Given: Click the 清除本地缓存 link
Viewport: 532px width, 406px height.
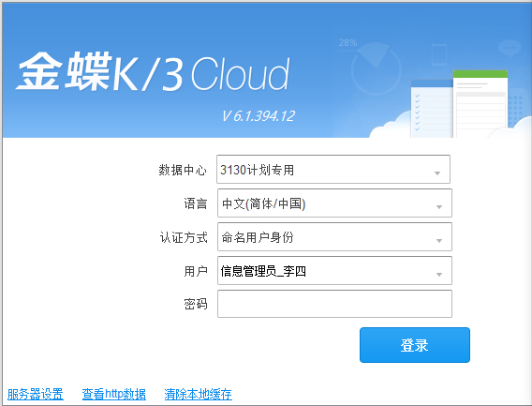Looking at the screenshot, I should point(199,394).
